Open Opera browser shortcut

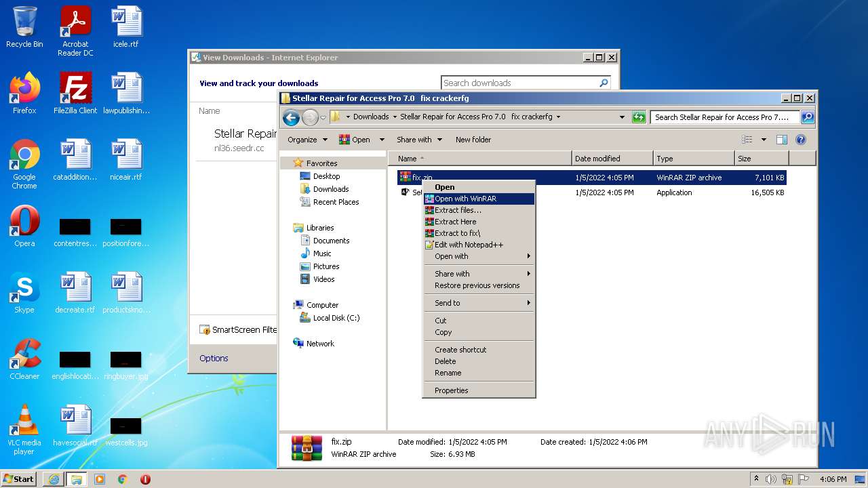(x=24, y=226)
